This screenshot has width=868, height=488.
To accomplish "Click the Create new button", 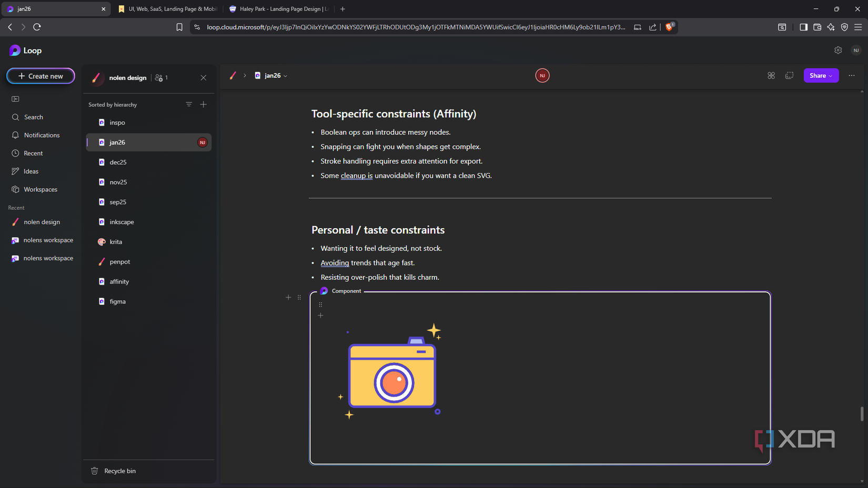I will coord(41,76).
